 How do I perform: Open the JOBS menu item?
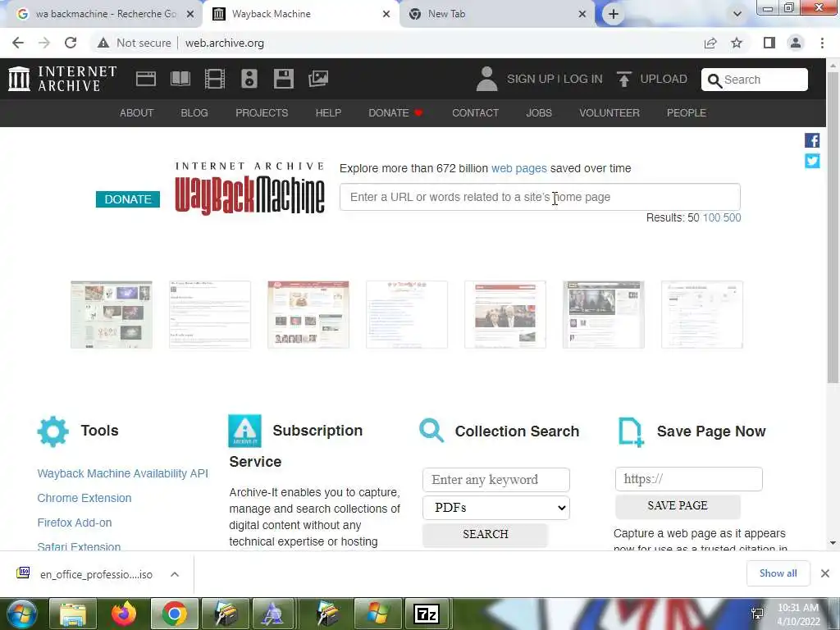[x=539, y=113]
